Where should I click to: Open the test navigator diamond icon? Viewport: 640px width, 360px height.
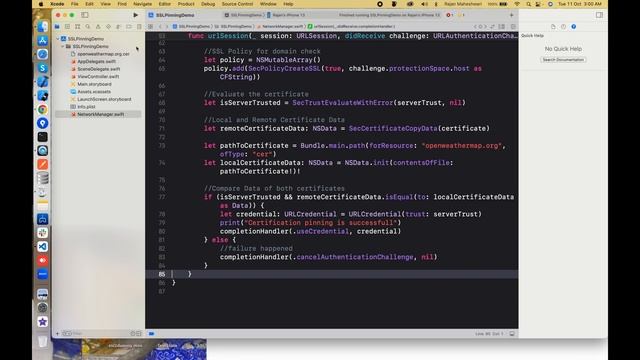coord(108,27)
